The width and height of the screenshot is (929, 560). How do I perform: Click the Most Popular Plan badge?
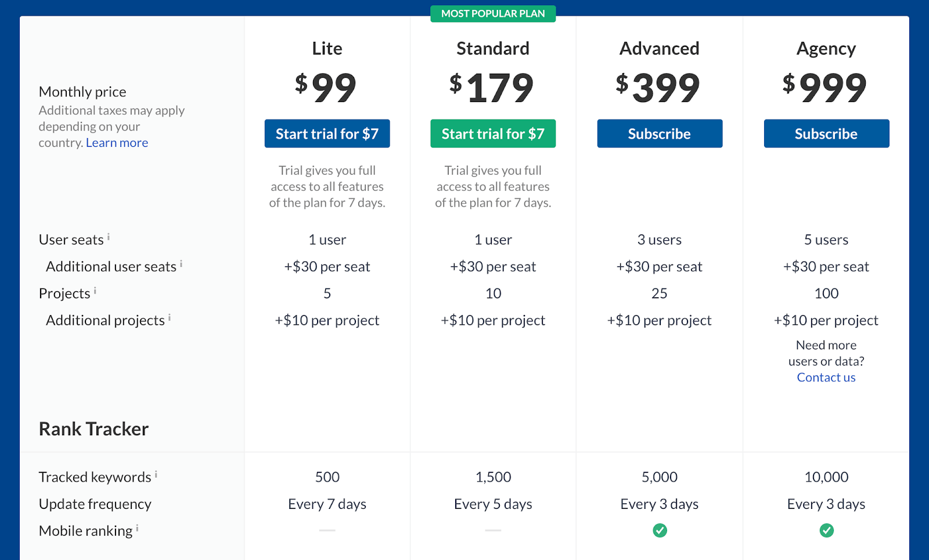[x=493, y=14]
